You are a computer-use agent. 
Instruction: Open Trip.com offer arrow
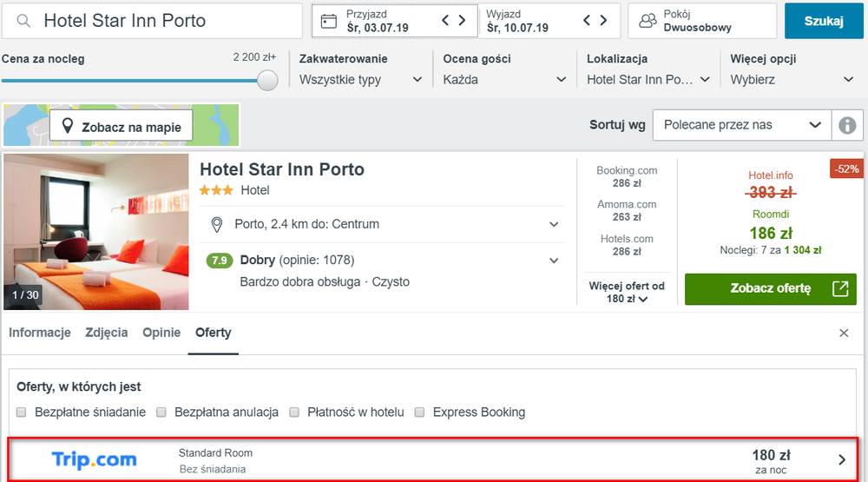(x=842, y=459)
